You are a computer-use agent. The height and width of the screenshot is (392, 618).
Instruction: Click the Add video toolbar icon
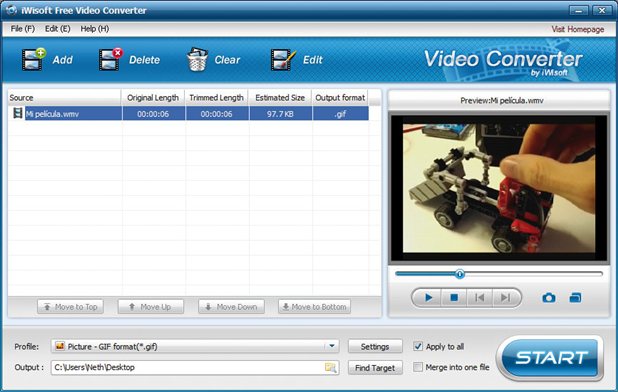(34, 59)
